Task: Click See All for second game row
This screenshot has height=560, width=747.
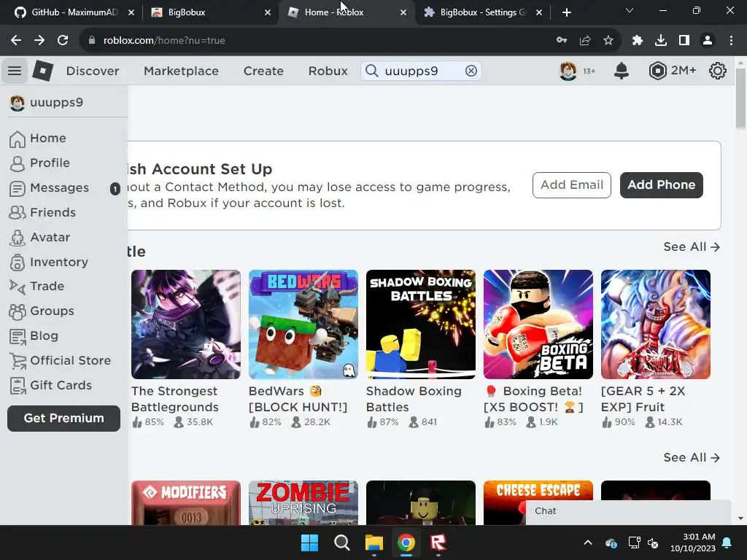Action: pos(692,457)
